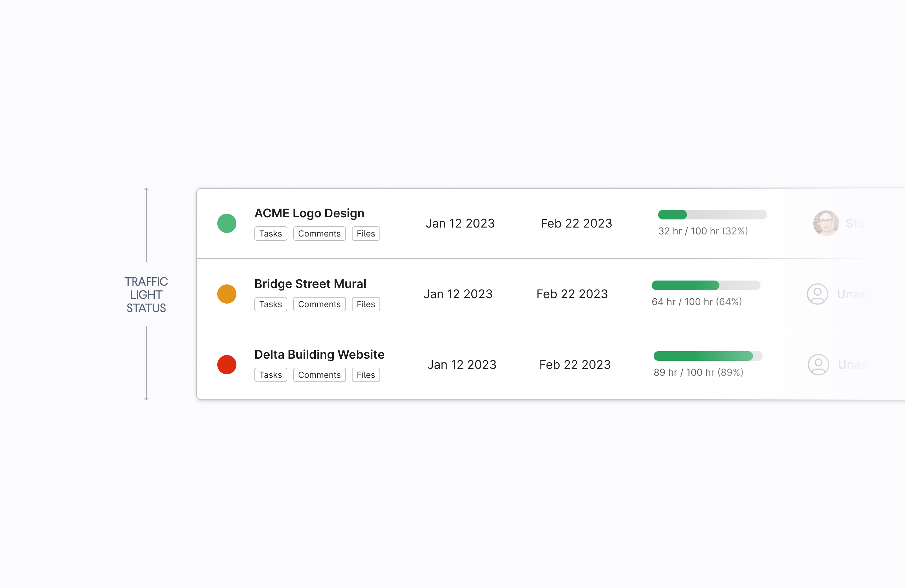
Task: Click Bridge Street Mural's Feb 22 2023 end date
Action: [x=572, y=294]
